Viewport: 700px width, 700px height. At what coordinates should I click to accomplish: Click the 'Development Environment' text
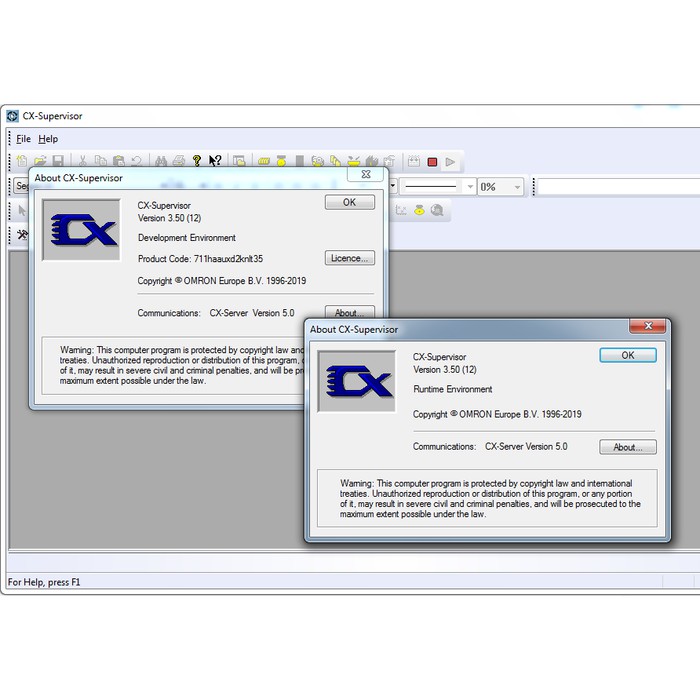(x=187, y=238)
